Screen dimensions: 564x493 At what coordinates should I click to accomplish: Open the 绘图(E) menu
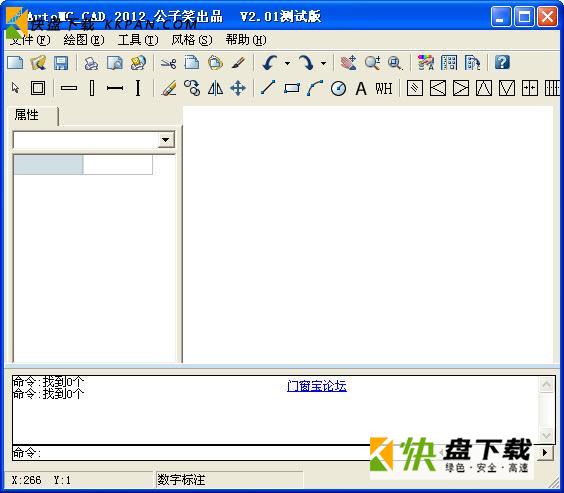click(84, 40)
